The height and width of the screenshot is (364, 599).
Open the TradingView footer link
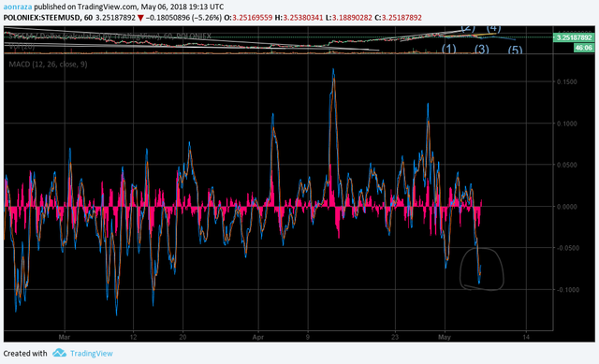click(92, 354)
